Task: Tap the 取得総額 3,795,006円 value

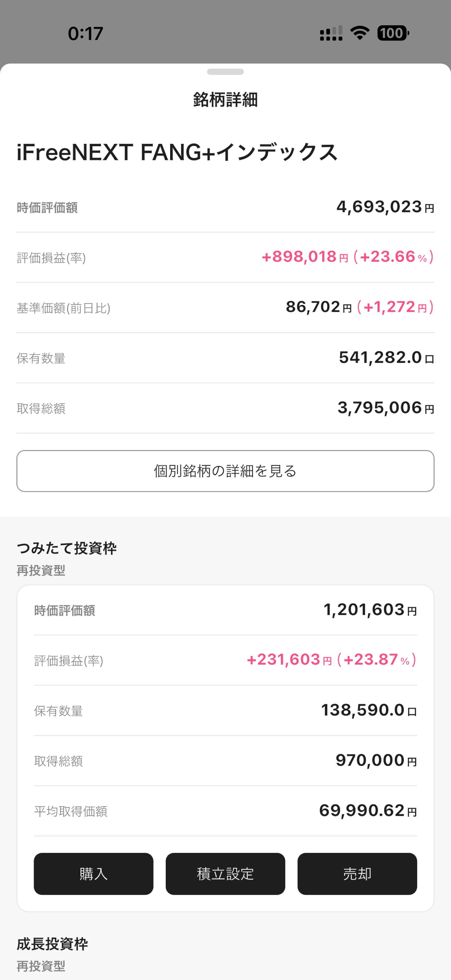Action: (x=385, y=408)
